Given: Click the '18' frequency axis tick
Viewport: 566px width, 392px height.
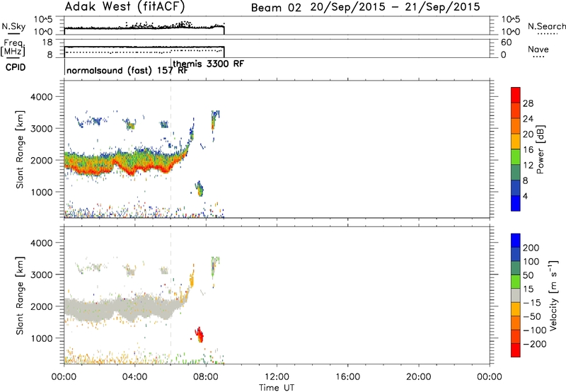Looking at the screenshot, I should [47, 42].
